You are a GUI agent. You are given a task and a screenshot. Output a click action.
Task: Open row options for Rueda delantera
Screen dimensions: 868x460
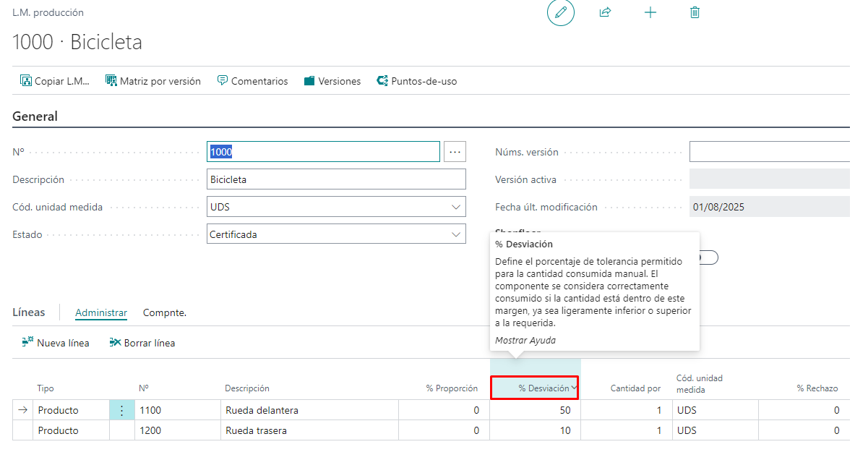tap(121, 410)
